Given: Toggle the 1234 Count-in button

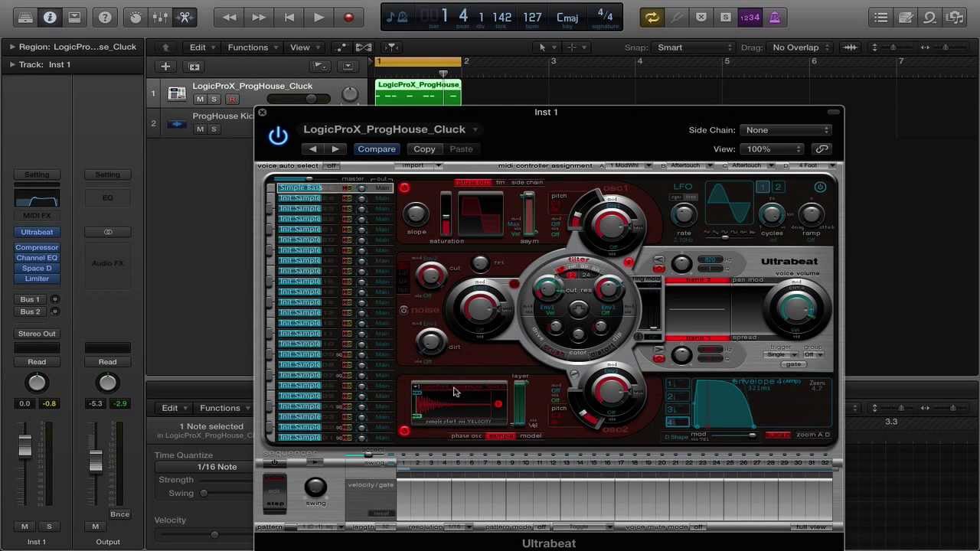Looking at the screenshot, I should pos(750,17).
